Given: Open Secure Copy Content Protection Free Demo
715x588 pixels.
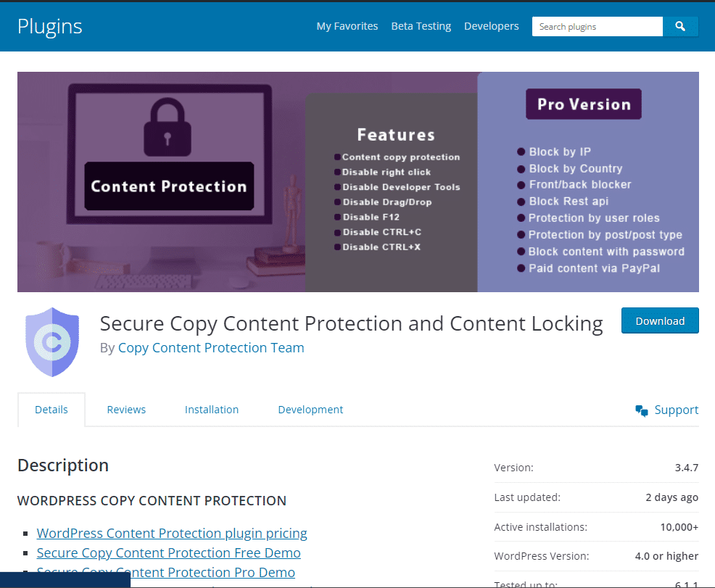Looking at the screenshot, I should pyautogui.click(x=168, y=552).
